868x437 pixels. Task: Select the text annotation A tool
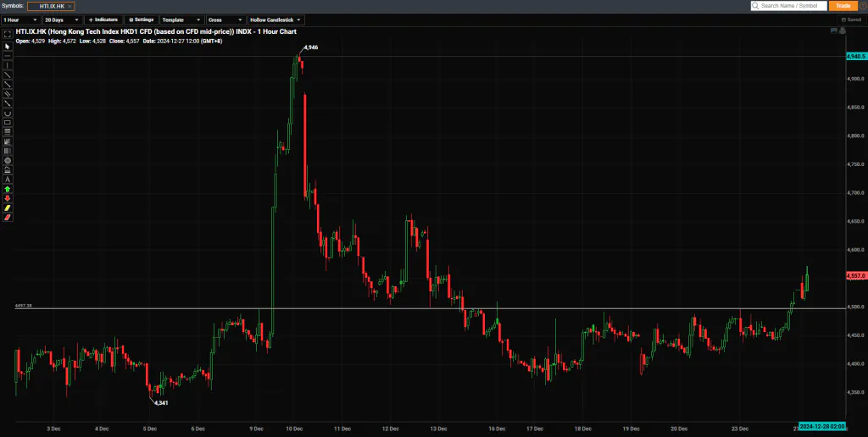pyautogui.click(x=8, y=180)
